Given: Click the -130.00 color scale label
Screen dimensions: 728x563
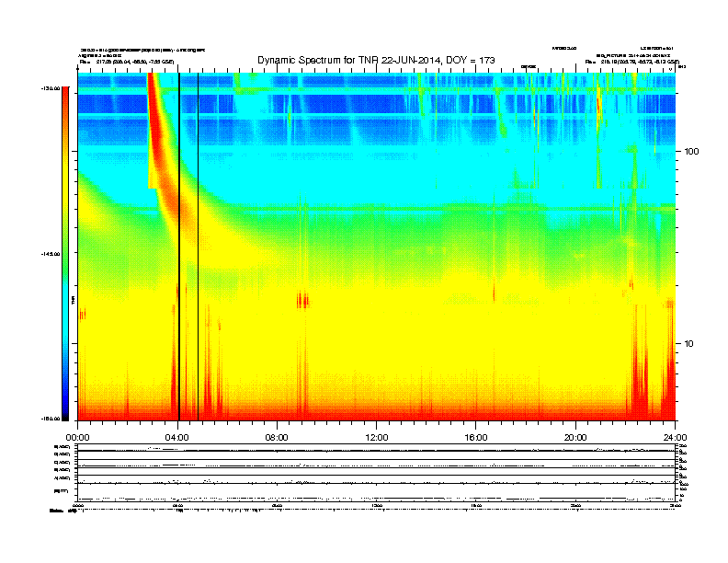Looking at the screenshot, I should 50,88.
